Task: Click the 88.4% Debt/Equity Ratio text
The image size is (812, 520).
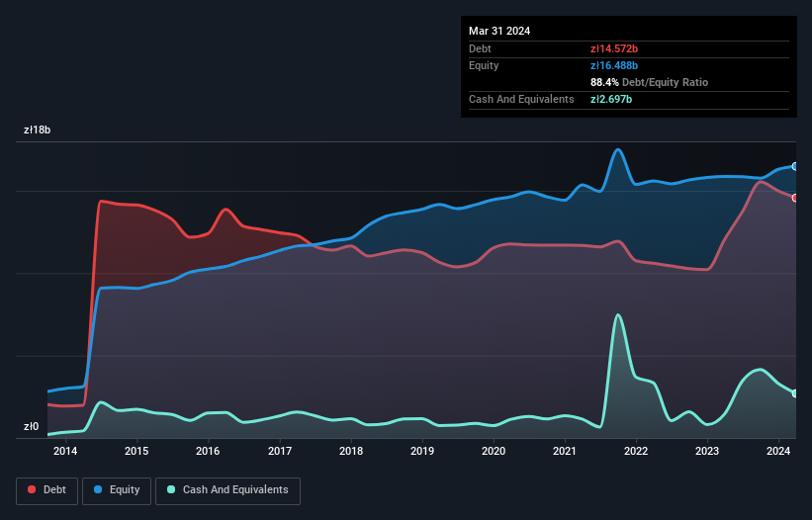Action: click(649, 82)
